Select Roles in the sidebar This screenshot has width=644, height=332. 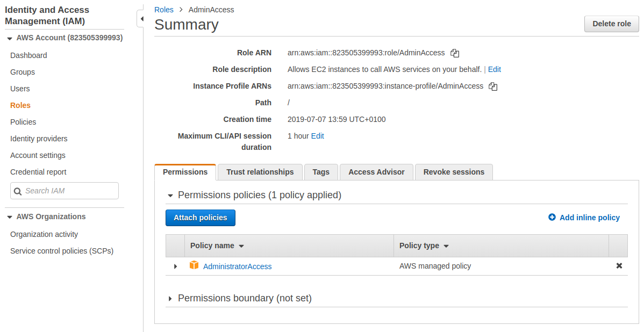pos(20,105)
